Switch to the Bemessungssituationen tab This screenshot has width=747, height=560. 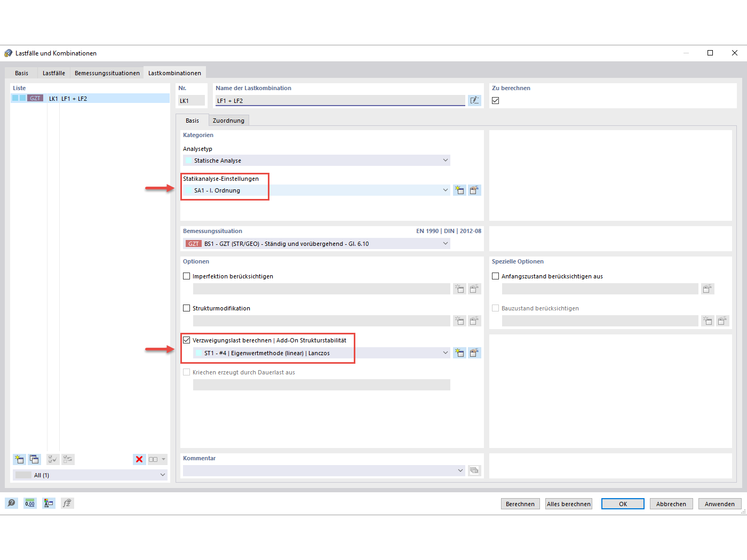pyautogui.click(x=107, y=73)
